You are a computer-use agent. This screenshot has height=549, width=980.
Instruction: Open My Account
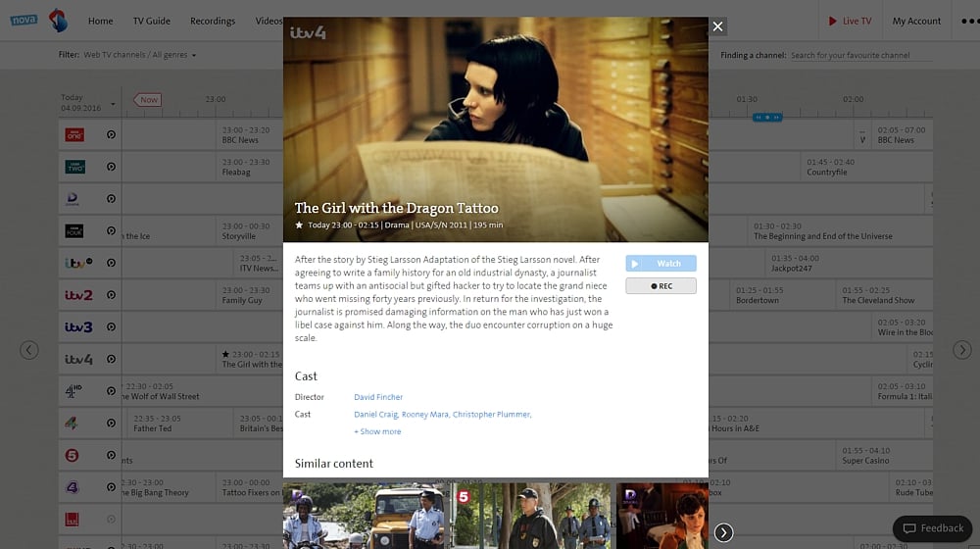point(916,21)
